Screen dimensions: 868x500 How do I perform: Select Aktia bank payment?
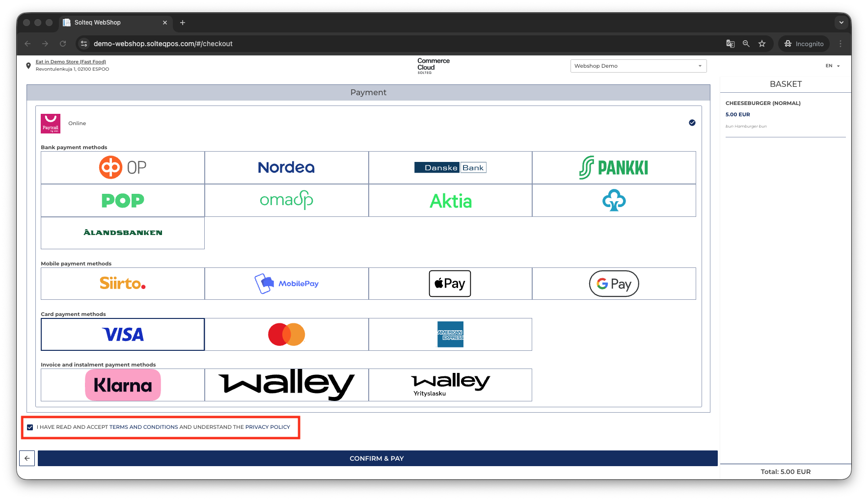[450, 201]
